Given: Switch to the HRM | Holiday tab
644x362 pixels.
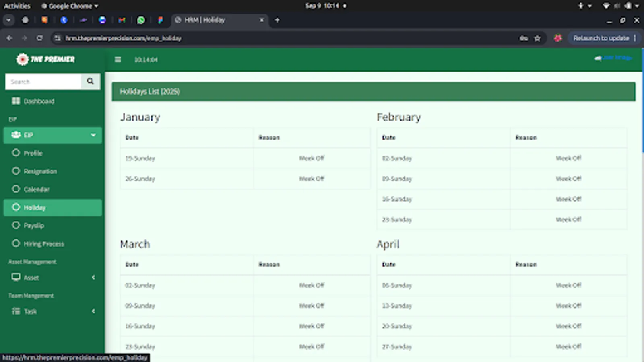Looking at the screenshot, I should pos(220,20).
